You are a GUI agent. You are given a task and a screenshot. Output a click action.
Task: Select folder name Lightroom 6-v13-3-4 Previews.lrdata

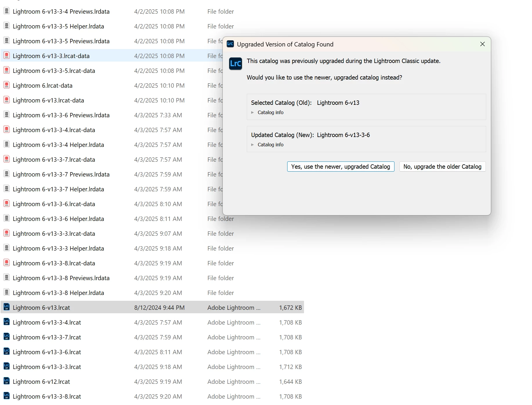(61, 12)
